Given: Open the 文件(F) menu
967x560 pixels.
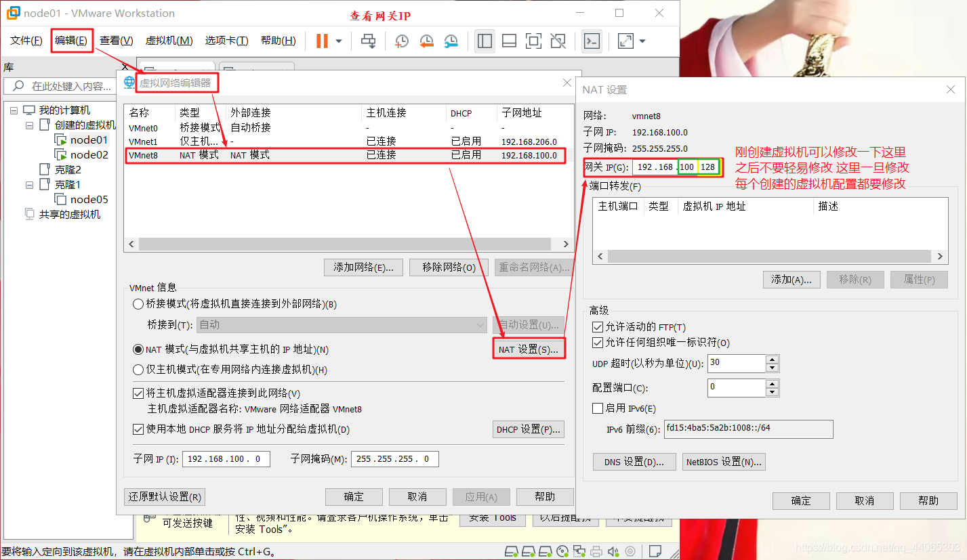Looking at the screenshot, I should click(26, 41).
